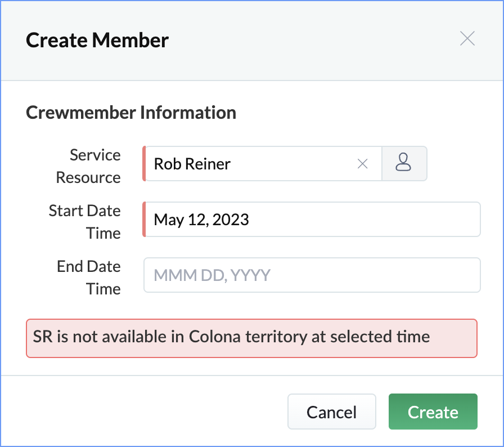
Task: Click the "Crewmember Information" section heading
Action: pyautogui.click(x=131, y=113)
